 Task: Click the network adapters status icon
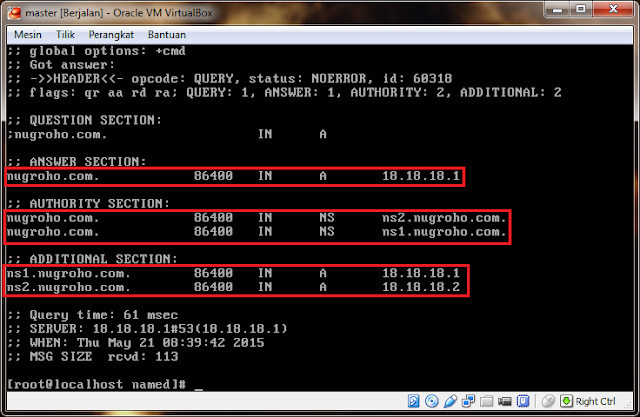click(468, 401)
